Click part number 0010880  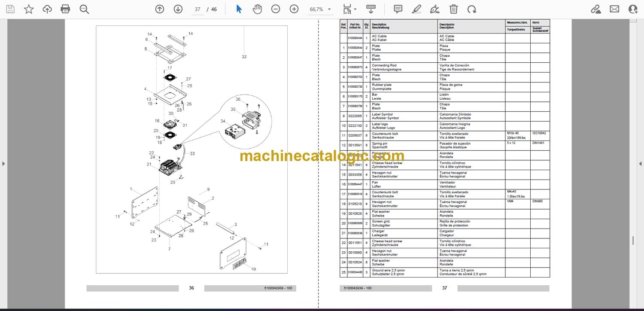click(x=355, y=253)
